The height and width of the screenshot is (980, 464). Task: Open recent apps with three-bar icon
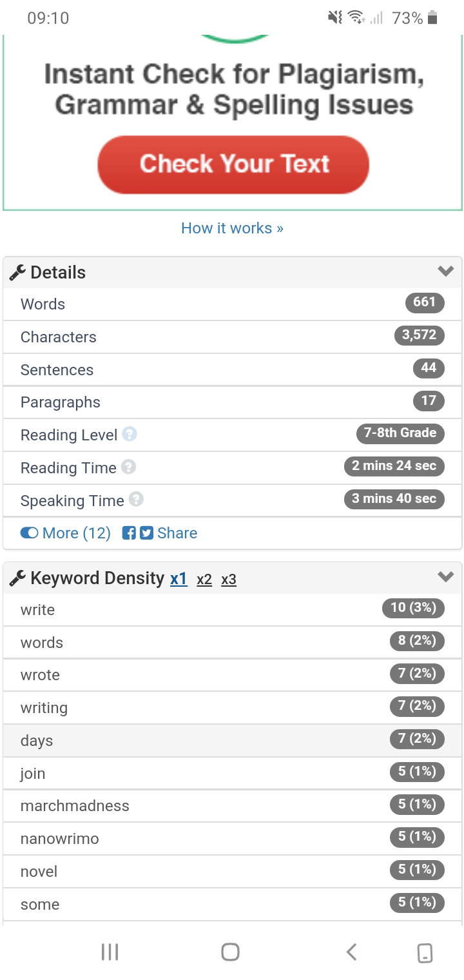click(x=110, y=952)
